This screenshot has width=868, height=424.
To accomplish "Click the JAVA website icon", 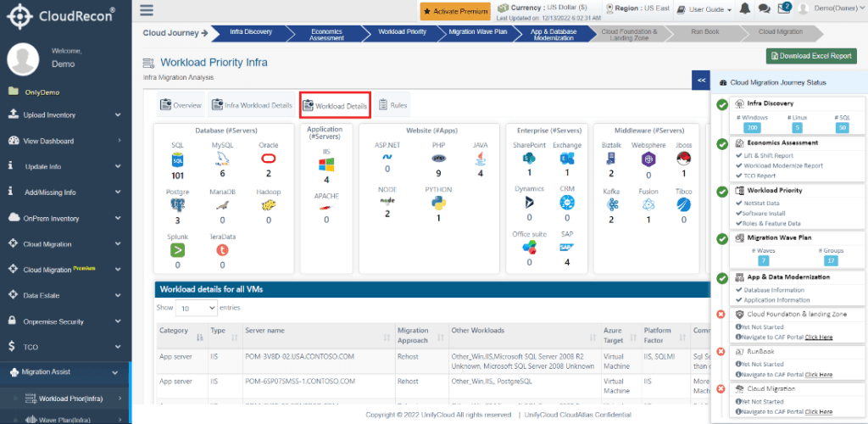I will click(480, 159).
